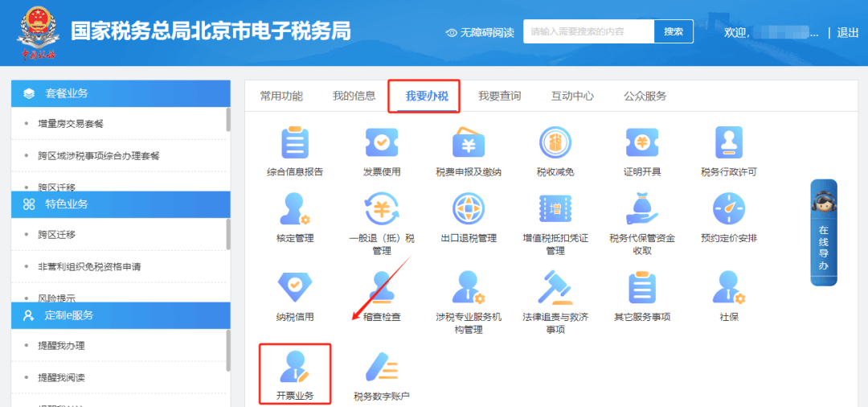The height and width of the screenshot is (407, 868).
Task: Open the 在线导办 online guide widget
Action: coord(823,233)
